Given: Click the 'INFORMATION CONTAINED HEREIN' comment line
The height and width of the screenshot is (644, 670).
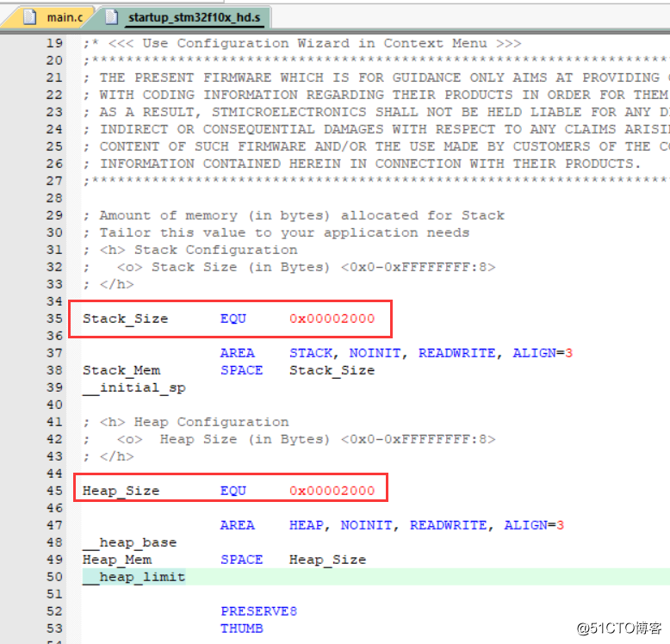Looking at the screenshot, I should (x=363, y=164).
